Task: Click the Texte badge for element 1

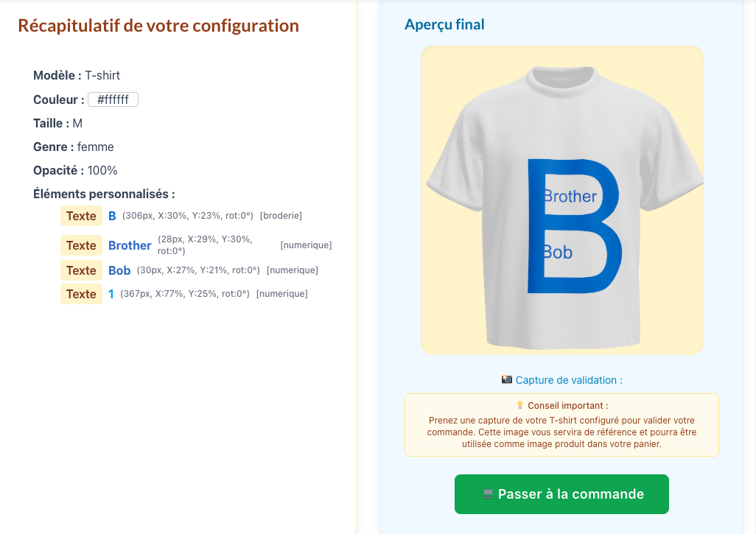Action: click(x=81, y=294)
